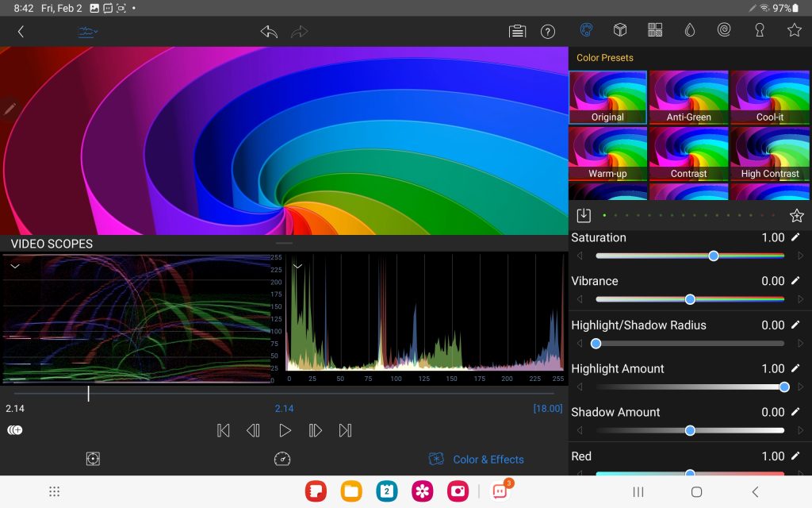Open the clipboard icon in top toolbar
This screenshot has height=508, width=812.
click(517, 32)
